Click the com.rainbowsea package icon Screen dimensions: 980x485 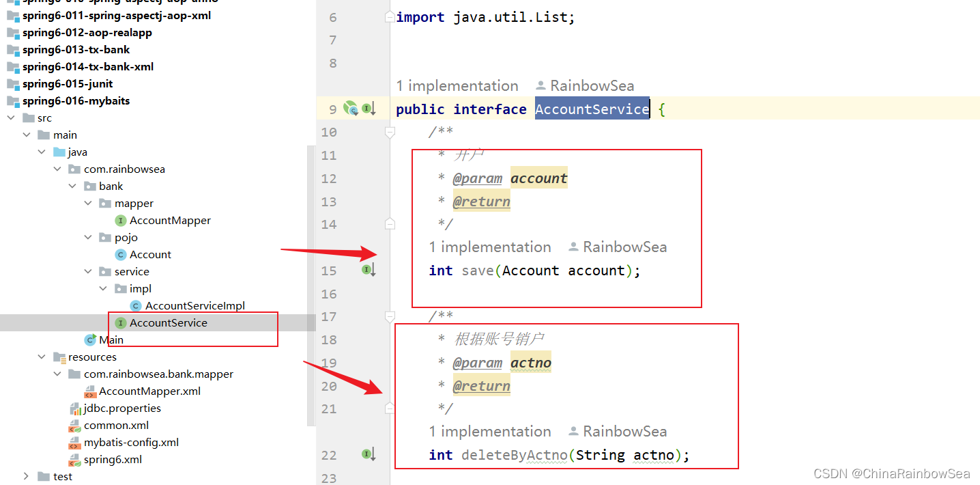click(74, 169)
